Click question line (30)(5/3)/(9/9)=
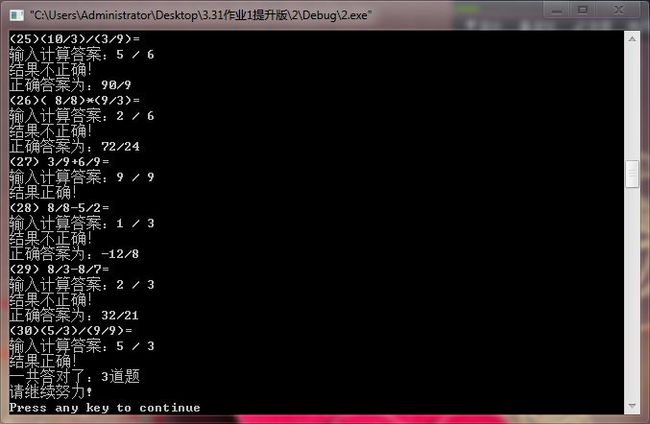Viewport: 650px width, 424px height. click(70, 330)
